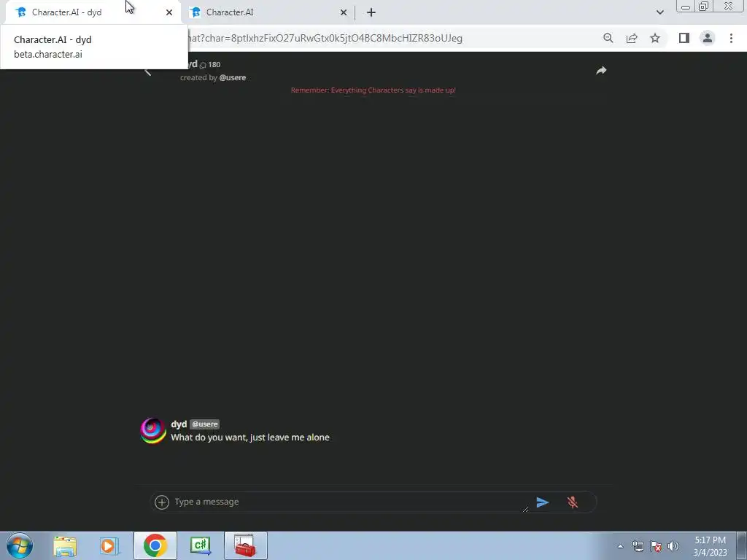Viewport: 747px width, 560px height.
Task: Launch the media player taskbar icon
Action: click(x=109, y=545)
